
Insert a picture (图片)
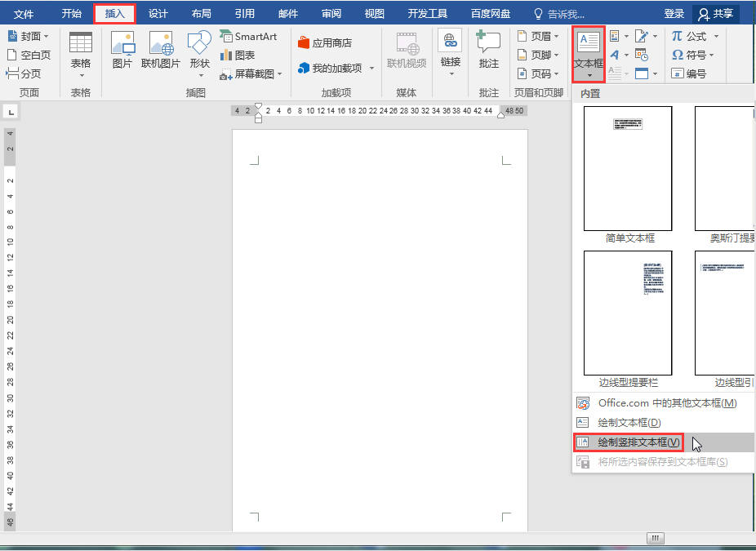coord(122,50)
